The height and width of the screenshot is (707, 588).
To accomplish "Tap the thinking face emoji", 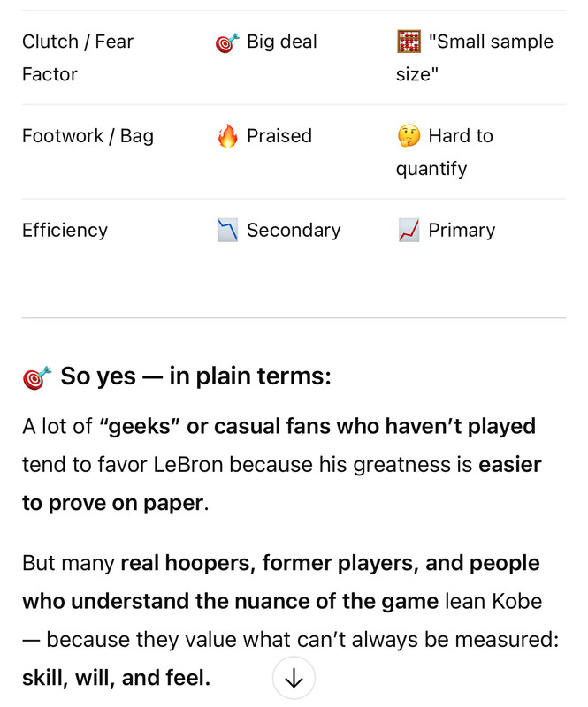I will 409,136.
